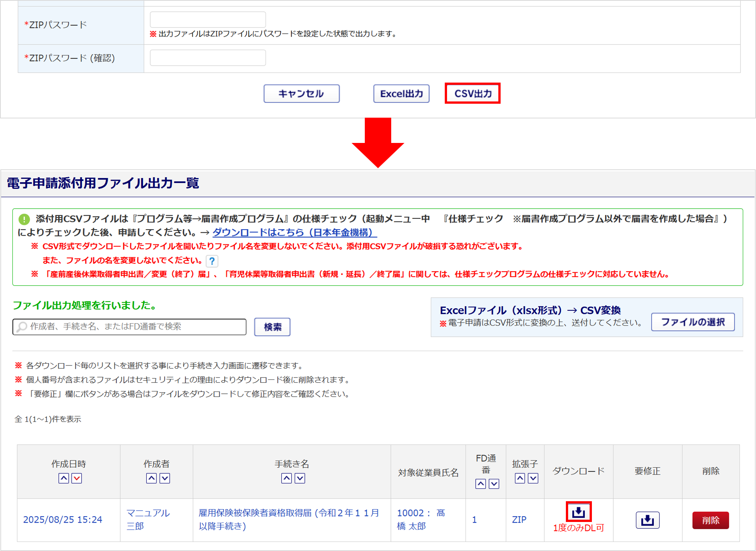Sort FD通番 ascending with up arrow
The height and width of the screenshot is (551, 756).
click(x=480, y=483)
